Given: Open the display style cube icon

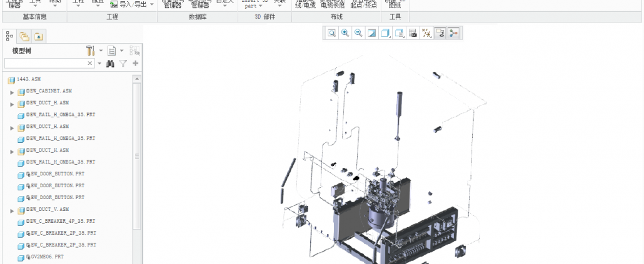Looking at the screenshot, I should click(386, 33).
